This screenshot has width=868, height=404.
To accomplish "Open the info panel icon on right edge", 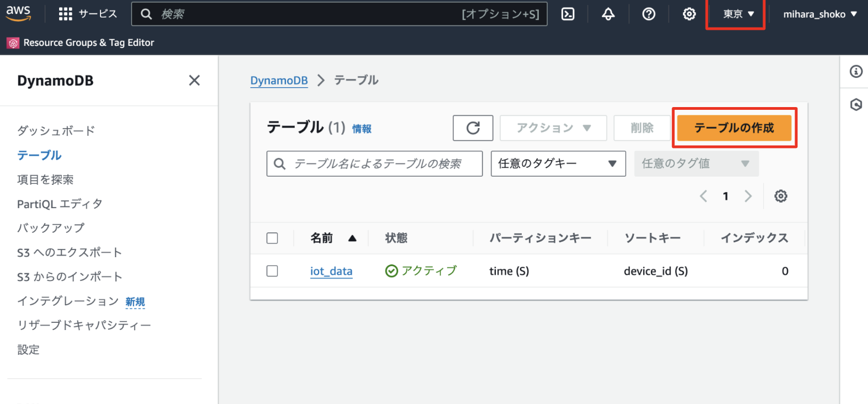I will [x=856, y=71].
